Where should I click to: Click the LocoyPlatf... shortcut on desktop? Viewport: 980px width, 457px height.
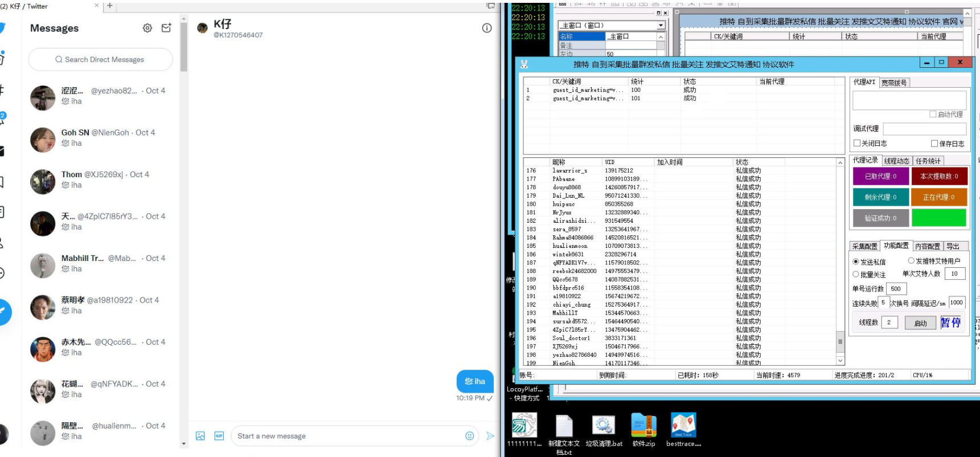tap(524, 393)
